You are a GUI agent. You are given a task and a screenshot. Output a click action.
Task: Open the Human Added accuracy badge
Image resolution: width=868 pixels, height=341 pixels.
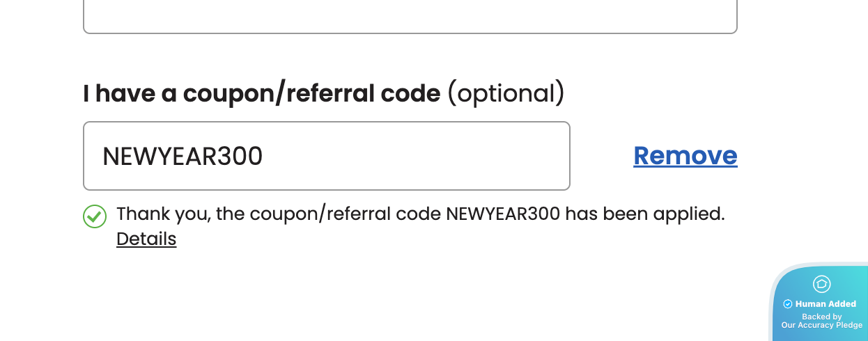[821, 303]
